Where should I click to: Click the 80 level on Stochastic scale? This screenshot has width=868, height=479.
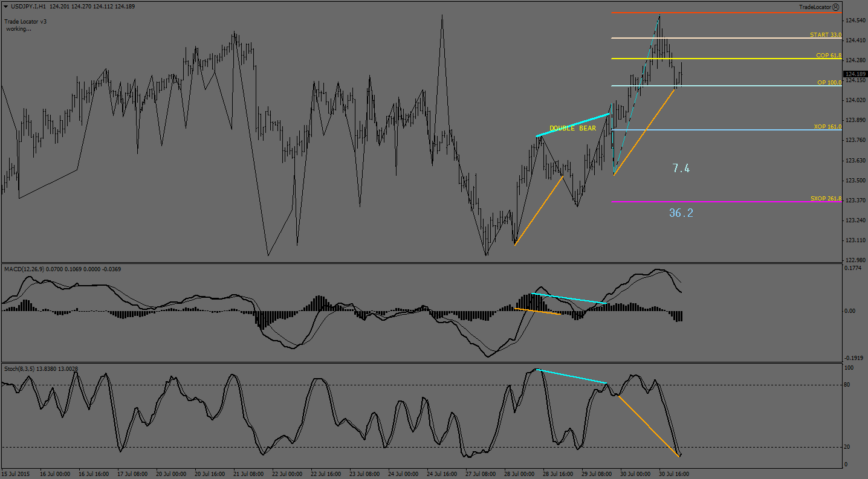[848, 385]
